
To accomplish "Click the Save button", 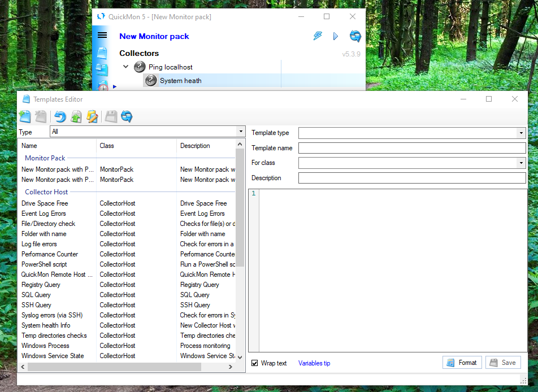I will point(503,363).
